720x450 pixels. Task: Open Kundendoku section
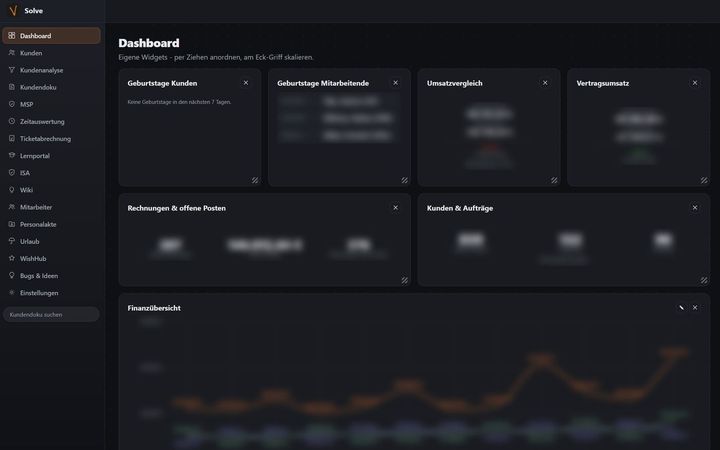click(51, 87)
